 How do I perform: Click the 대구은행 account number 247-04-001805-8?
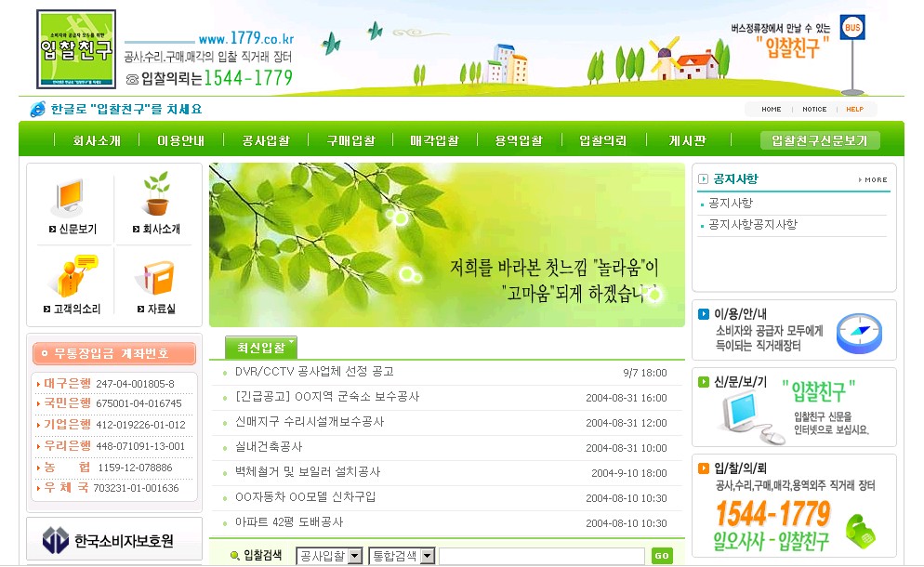(135, 384)
